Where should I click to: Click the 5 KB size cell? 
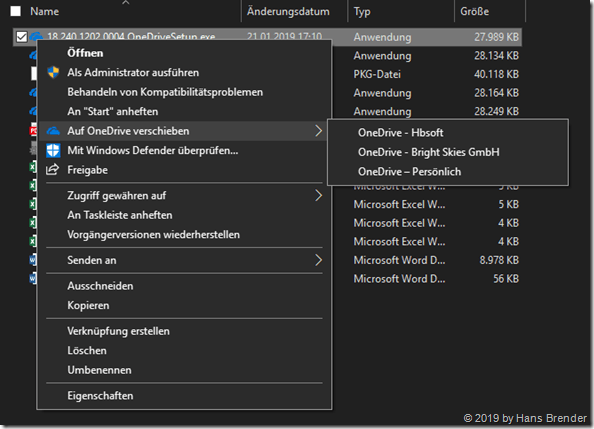pyautogui.click(x=508, y=204)
